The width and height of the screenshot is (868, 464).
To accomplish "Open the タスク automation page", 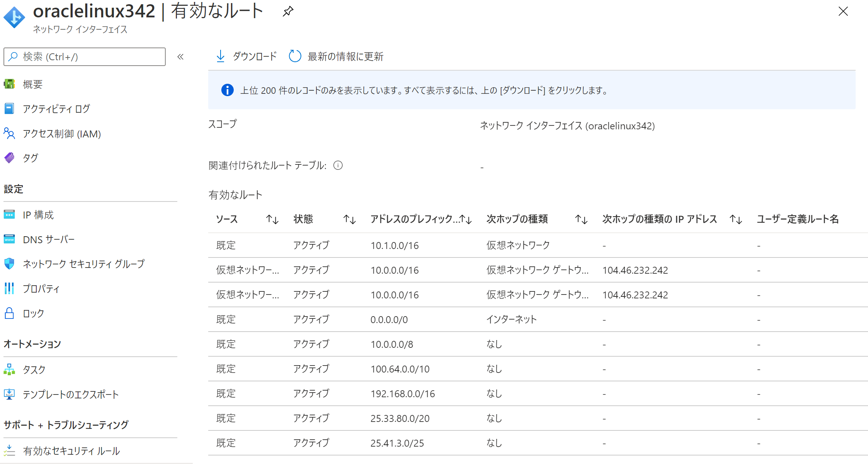I will [x=34, y=369].
